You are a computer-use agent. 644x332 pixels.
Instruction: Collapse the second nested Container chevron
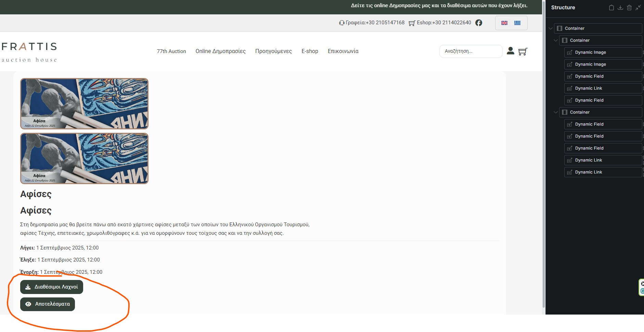[556, 112]
